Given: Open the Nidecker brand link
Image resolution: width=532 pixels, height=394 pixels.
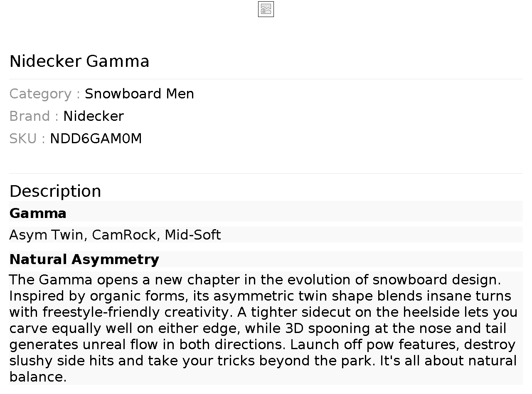Looking at the screenshot, I should tap(94, 116).
